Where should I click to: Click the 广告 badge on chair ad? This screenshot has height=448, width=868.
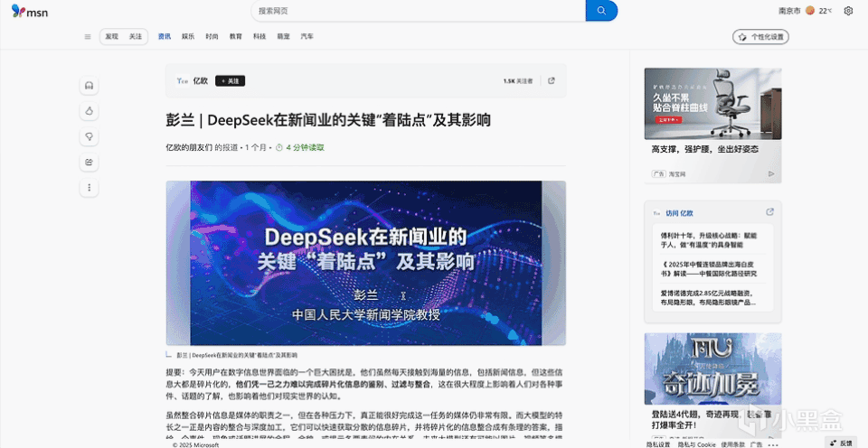[x=658, y=173]
